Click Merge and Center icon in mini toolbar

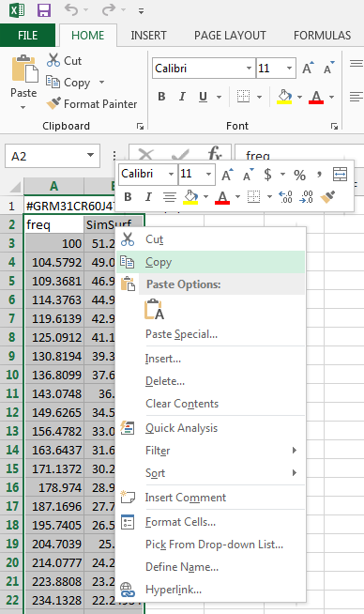pyautogui.click(x=340, y=175)
